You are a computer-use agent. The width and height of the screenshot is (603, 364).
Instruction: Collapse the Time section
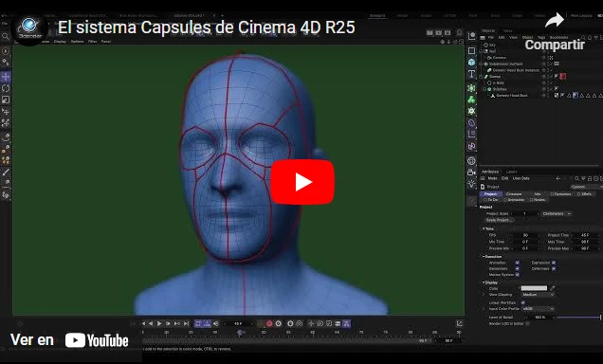[x=484, y=228]
